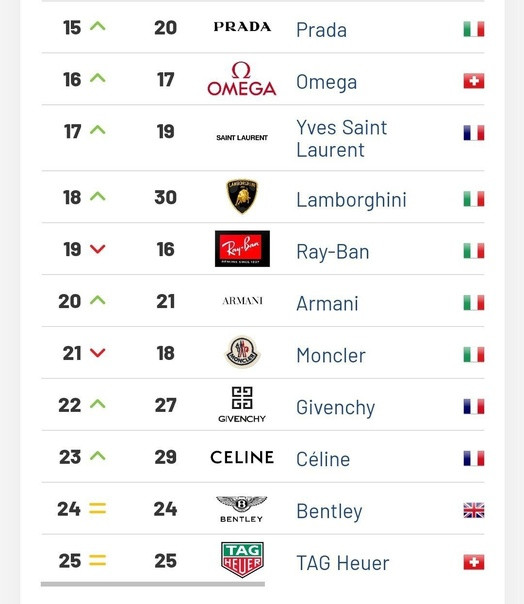Viewport: 524px width, 604px height.
Task: Open the Lamborghini brand link
Action: tap(351, 200)
